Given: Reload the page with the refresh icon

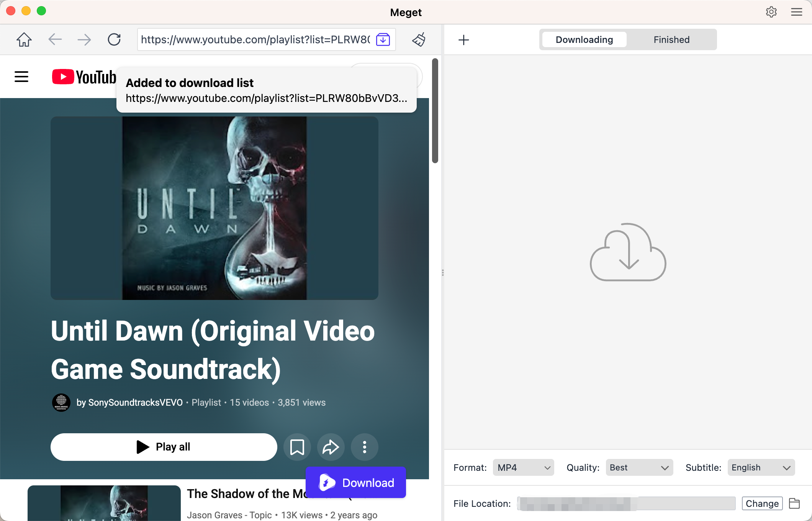Looking at the screenshot, I should click(x=114, y=39).
